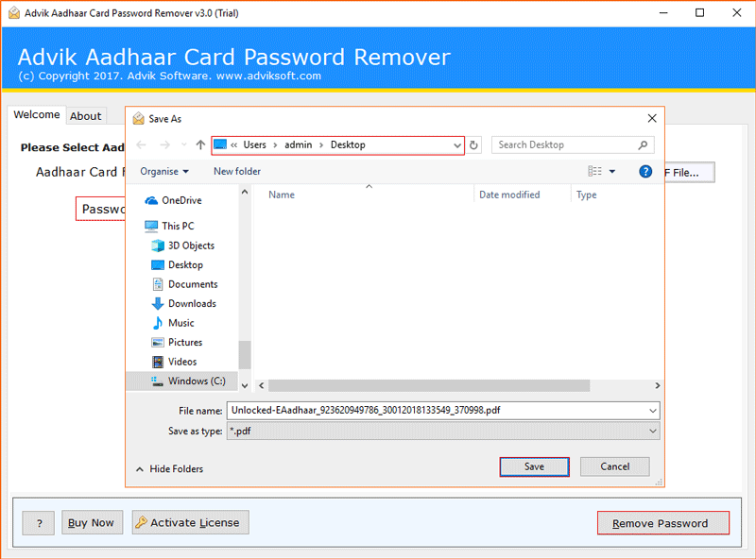756x559 pixels.
Task: Open more view options dropdown
Action: [x=612, y=171]
